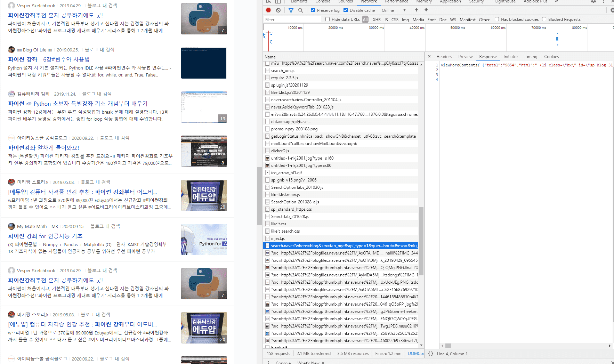
Task: Clear the network log
Action: click(x=278, y=10)
